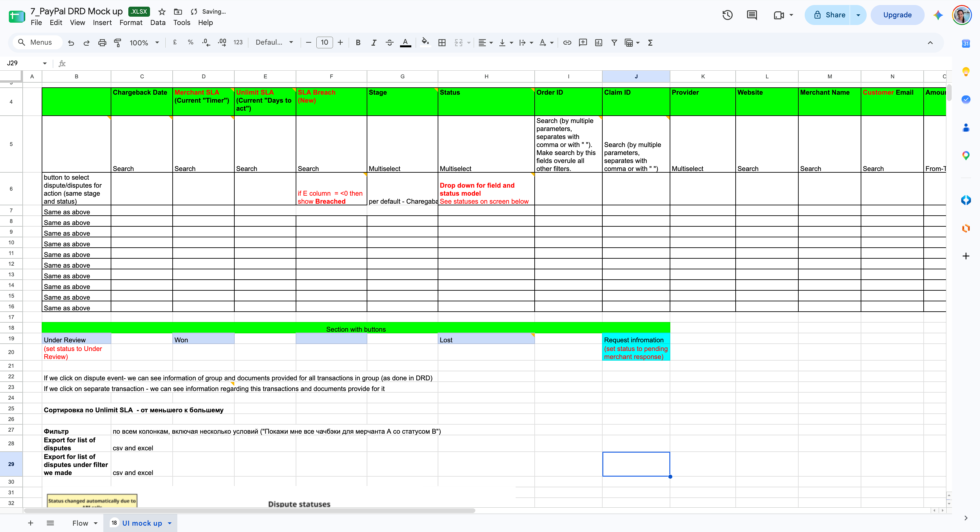The width and height of the screenshot is (980, 532).
Task: Create a filter using funnel icon
Action: pyautogui.click(x=614, y=43)
